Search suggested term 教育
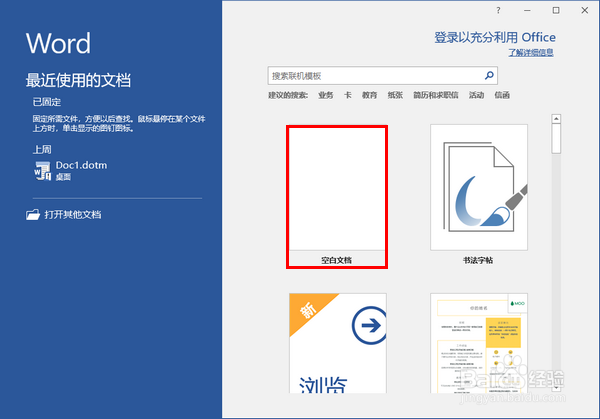Screen dimensions: 600x419 [369, 95]
